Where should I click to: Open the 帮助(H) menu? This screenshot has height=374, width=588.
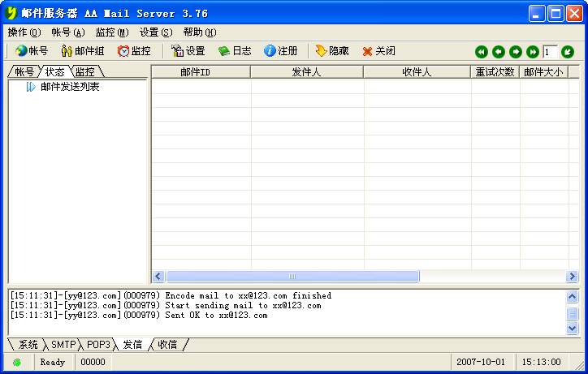point(200,32)
